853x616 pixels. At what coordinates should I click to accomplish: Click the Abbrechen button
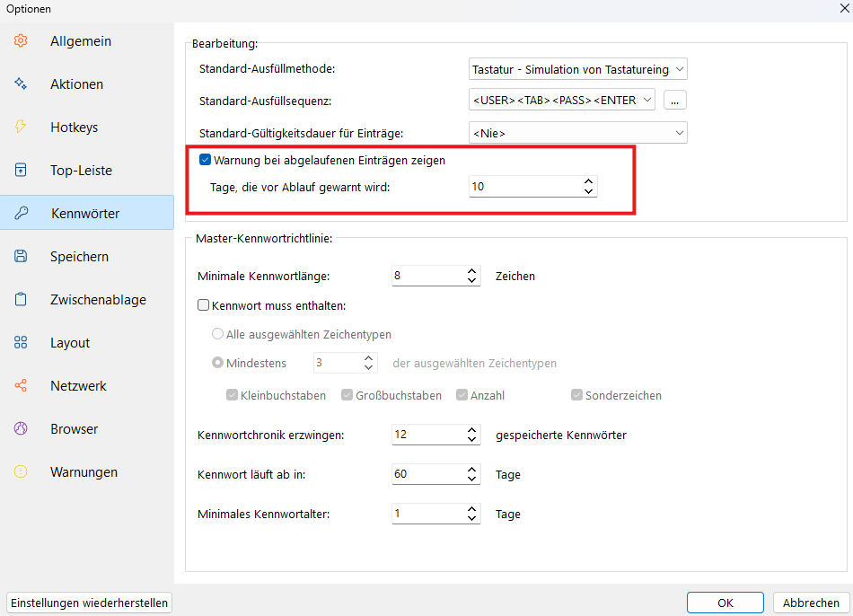(x=811, y=603)
